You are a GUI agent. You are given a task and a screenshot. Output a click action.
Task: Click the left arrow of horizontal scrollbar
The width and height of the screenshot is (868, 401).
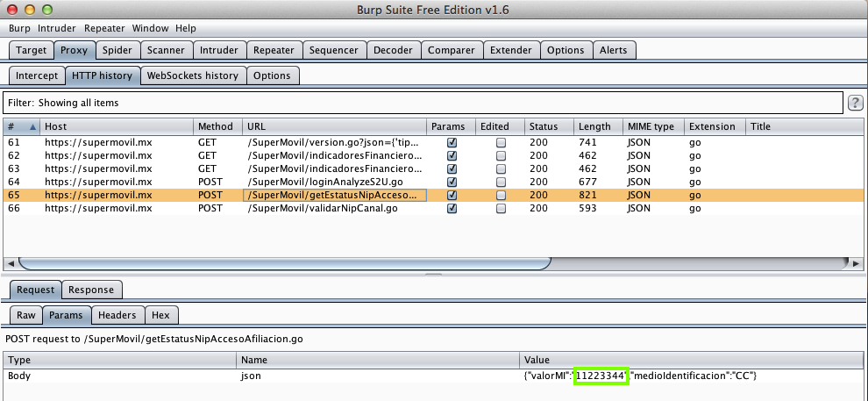coord(11,263)
